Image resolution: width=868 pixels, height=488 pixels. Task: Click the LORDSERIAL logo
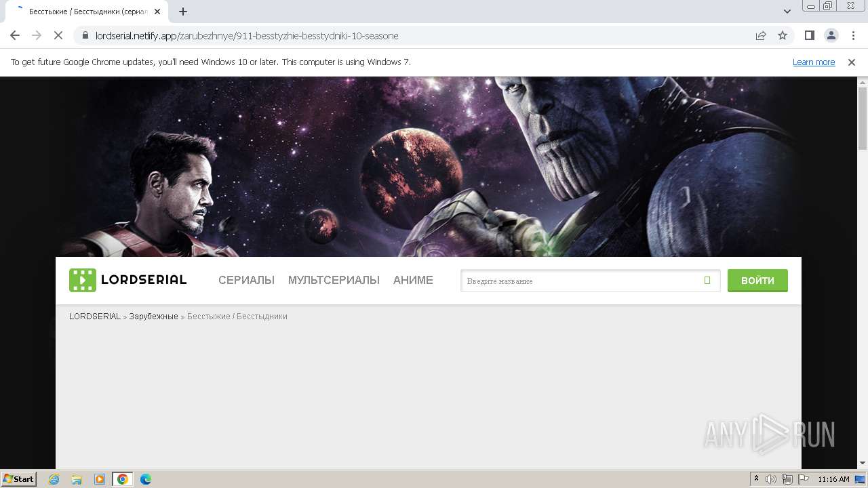(x=127, y=280)
